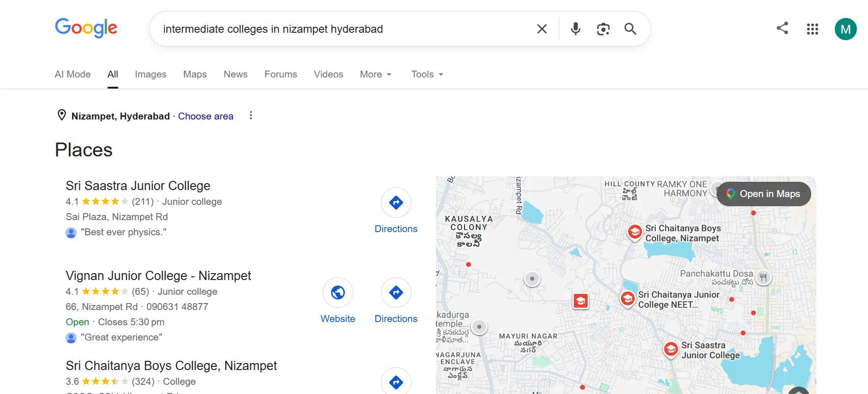This screenshot has height=394, width=868.
Task: Click the location pin icon beside Nizampet
Action: coord(61,115)
